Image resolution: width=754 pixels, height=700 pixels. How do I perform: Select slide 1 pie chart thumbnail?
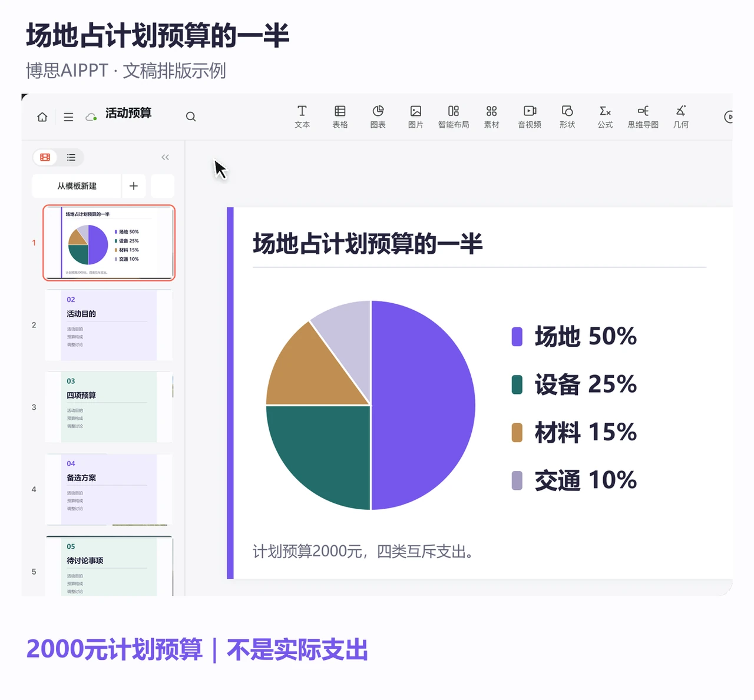point(109,243)
